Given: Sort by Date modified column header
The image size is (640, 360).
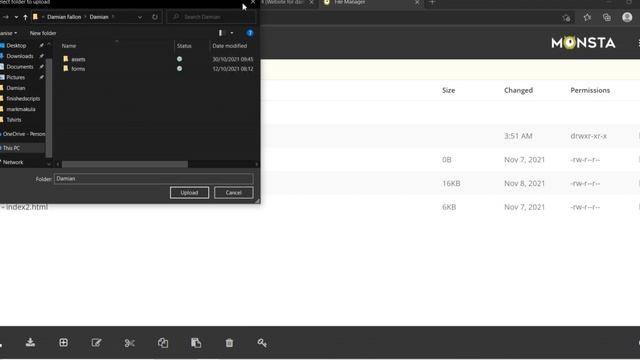Looking at the screenshot, I should pyautogui.click(x=229, y=46).
